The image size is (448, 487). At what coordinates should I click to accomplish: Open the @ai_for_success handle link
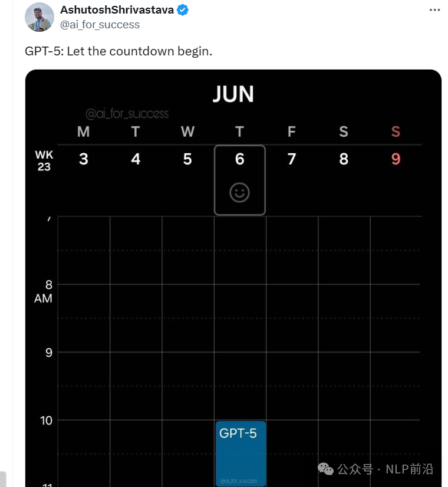pyautogui.click(x=100, y=25)
